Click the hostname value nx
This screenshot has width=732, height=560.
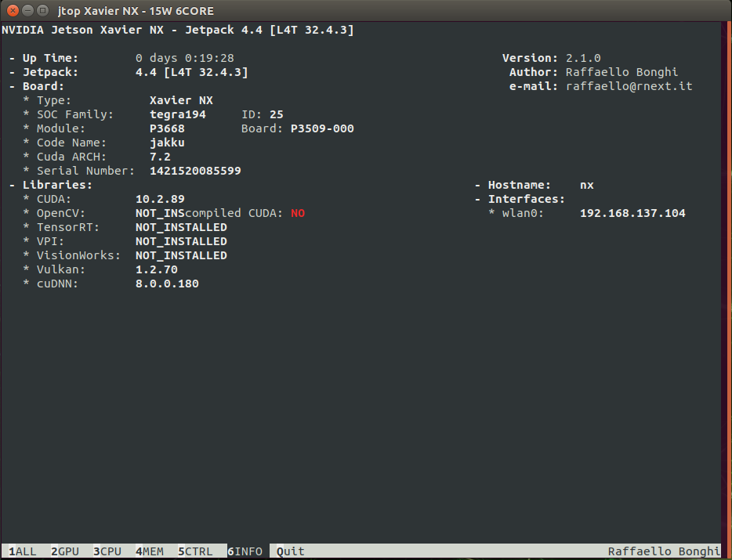click(x=587, y=186)
